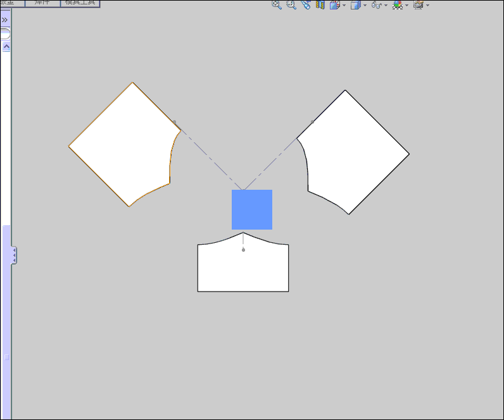This screenshot has width=504, height=420.
Task: Click the Previous View flashlight icon
Action: click(306, 4)
